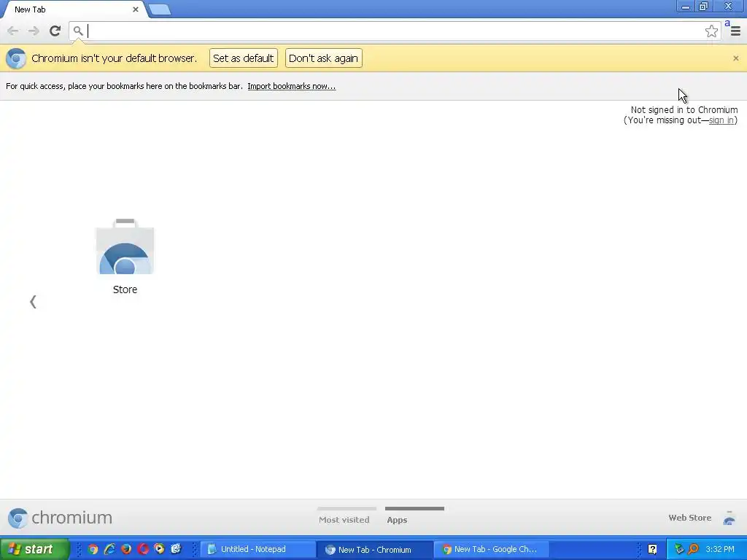Go to previous page with left chevron
The height and width of the screenshot is (560, 747).
click(x=33, y=301)
